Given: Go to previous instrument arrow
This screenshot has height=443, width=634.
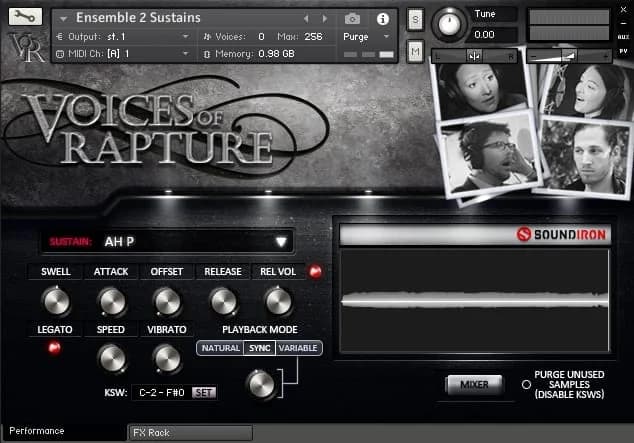Looking at the screenshot, I should pos(306,19).
